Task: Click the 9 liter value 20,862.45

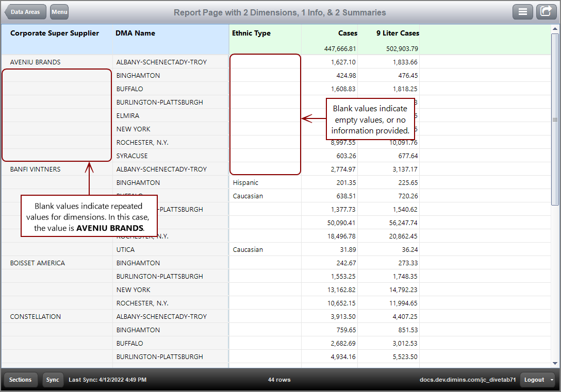Action: [x=404, y=236]
